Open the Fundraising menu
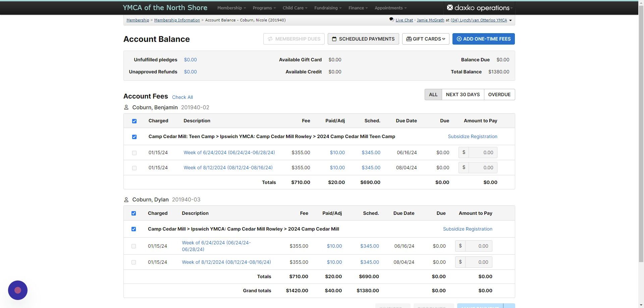This screenshot has height=308, width=644. pyautogui.click(x=328, y=8)
